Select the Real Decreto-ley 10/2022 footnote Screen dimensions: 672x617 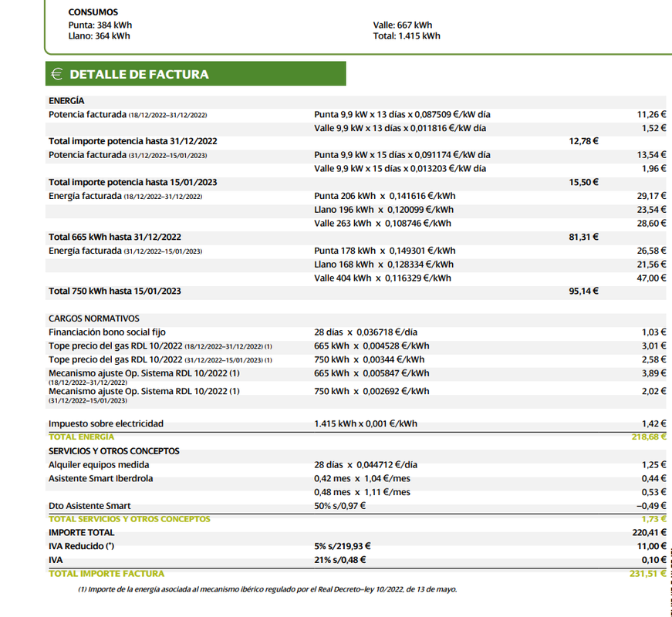tap(268, 589)
